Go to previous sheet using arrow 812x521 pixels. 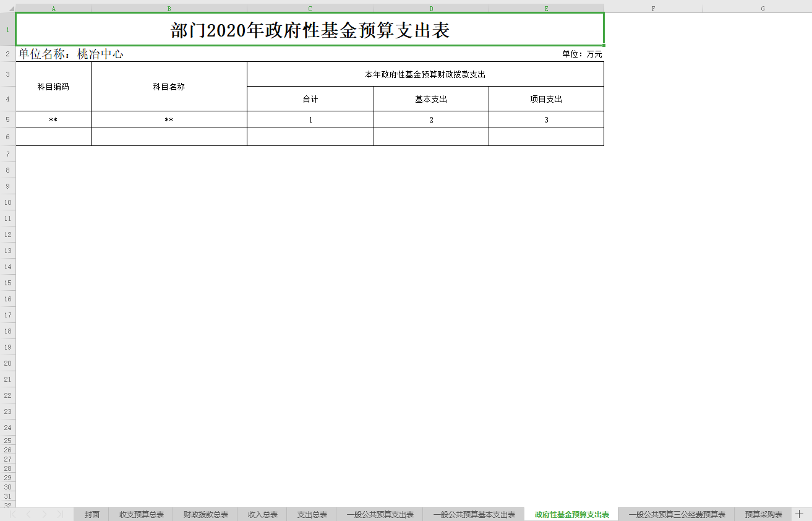pos(28,514)
